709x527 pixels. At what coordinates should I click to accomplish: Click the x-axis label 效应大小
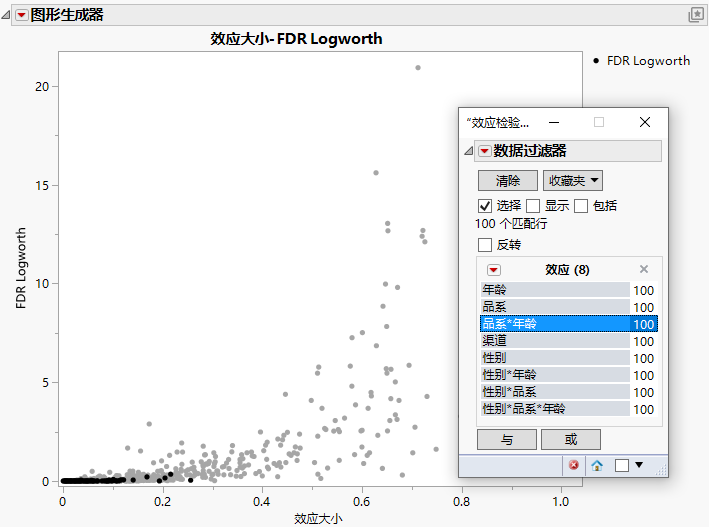click(x=318, y=518)
